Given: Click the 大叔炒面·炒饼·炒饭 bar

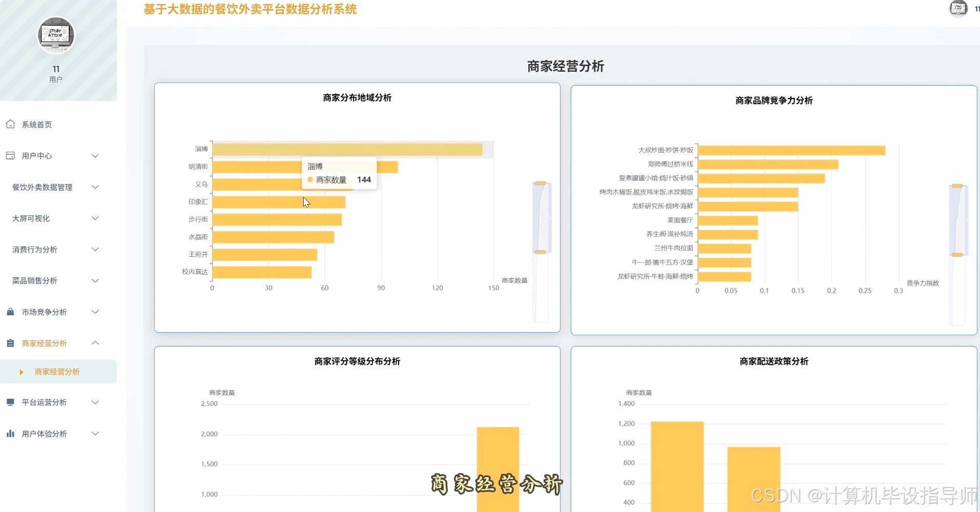Looking at the screenshot, I should [791, 150].
